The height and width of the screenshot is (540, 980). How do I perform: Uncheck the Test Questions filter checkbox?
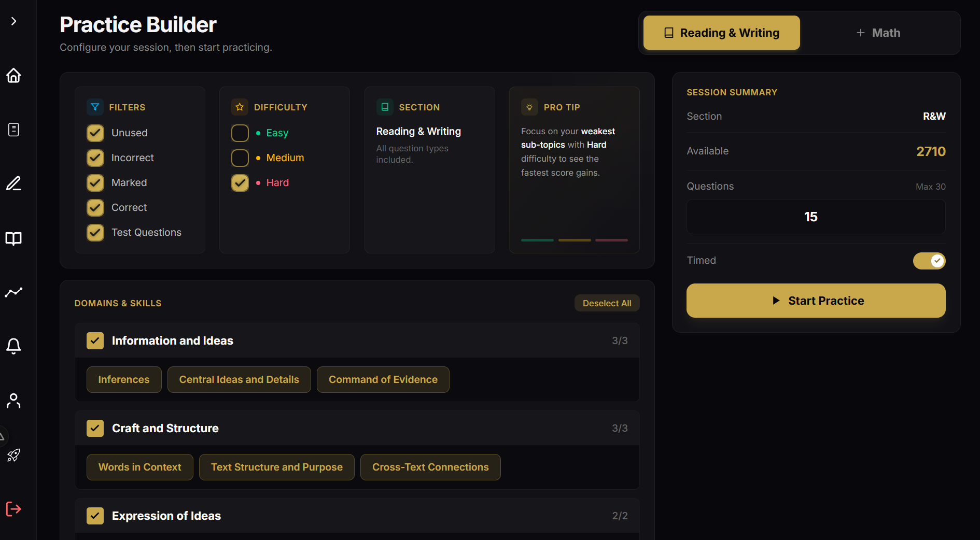[95, 232]
